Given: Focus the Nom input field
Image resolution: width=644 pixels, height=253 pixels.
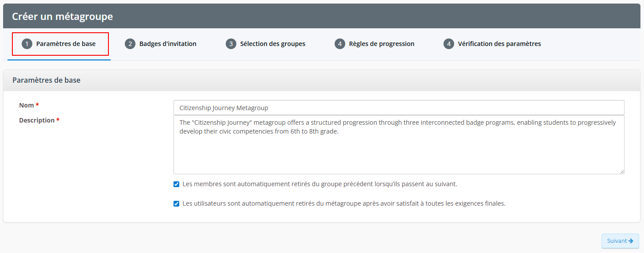Looking at the screenshot, I should point(399,107).
